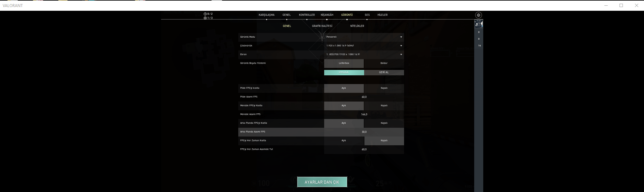Click the plus-circle icon next to 1 / 3
This screenshot has width=644, height=192.
(205, 18)
